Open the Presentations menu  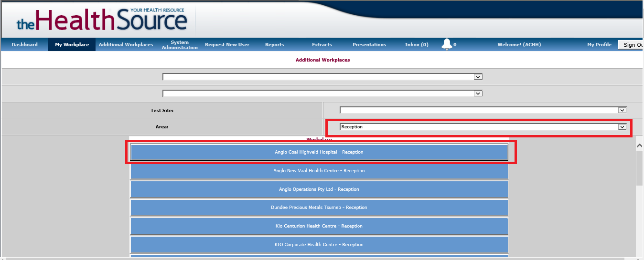[x=369, y=45]
